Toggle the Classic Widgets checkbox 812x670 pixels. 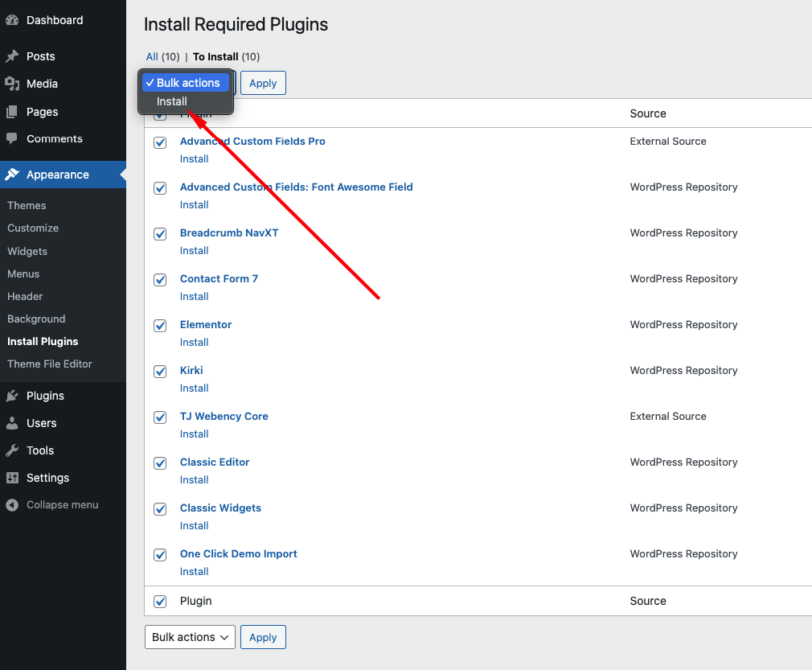click(160, 509)
